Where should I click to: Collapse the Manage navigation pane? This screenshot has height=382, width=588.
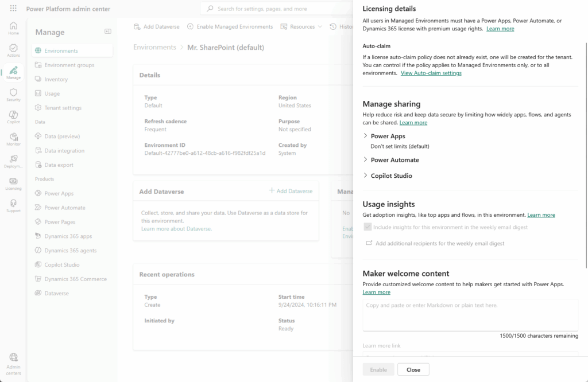click(x=107, y=32)
